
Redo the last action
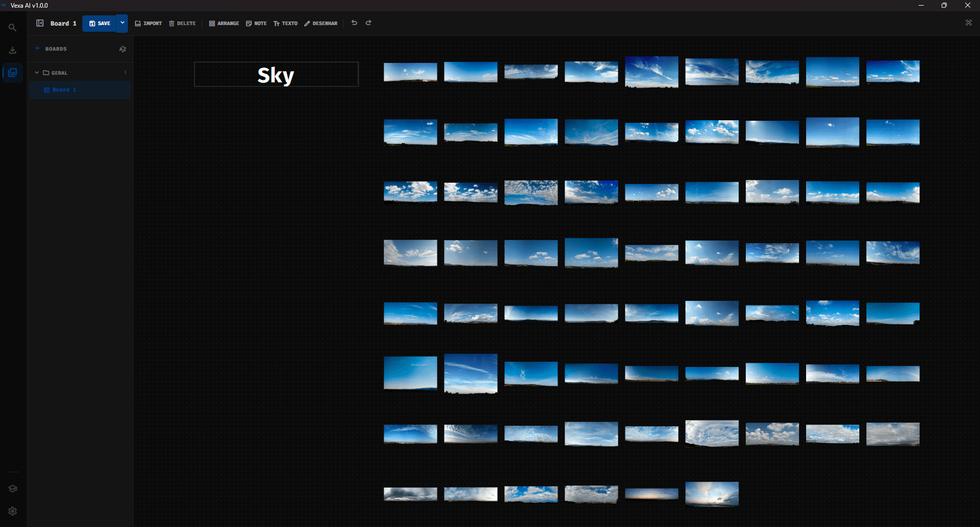(x=368, y=23)
